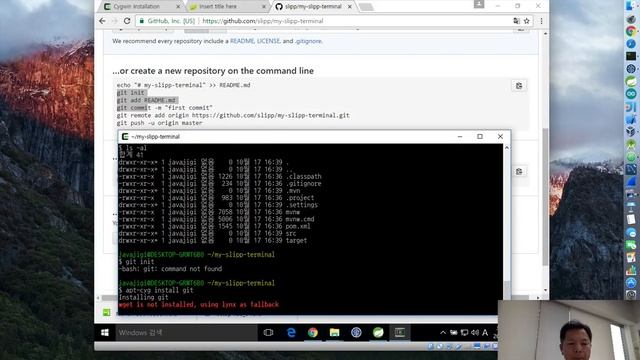
Task: Click the input language A indicator in tray
Action: tap(485, 333)
